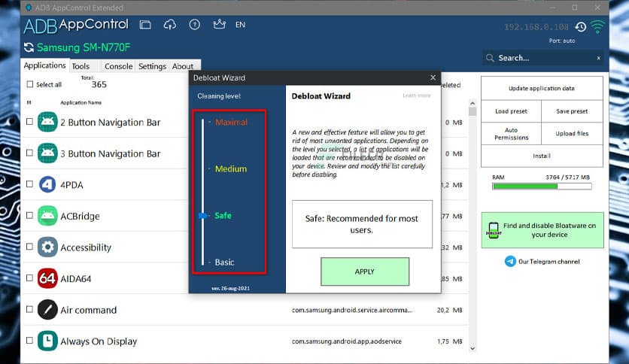The width and height of the screenshot is (629, 364).
Task: Click the Air command app icon
Action: pos(47,310)
